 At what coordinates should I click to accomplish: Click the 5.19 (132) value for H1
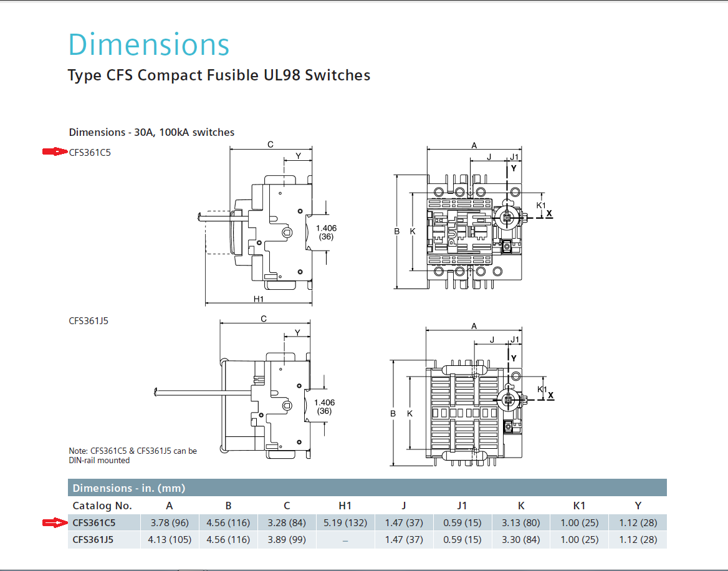pos(345,522)
